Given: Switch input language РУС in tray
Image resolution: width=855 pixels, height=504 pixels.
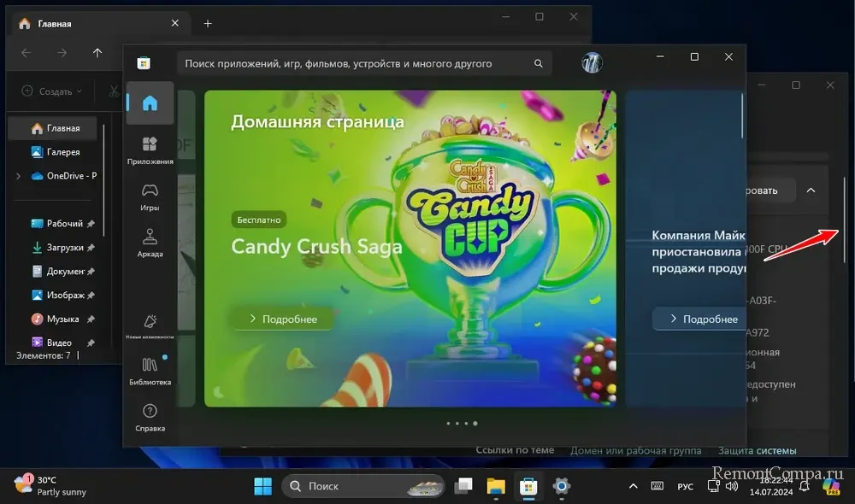Looking at the screenshot, I should 686,487.
